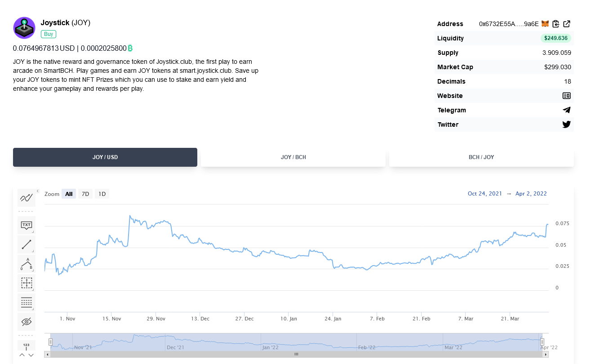Viewport: 591px width, 364px height.
Task: Set chart zoom to 1D
Action: 102,194
